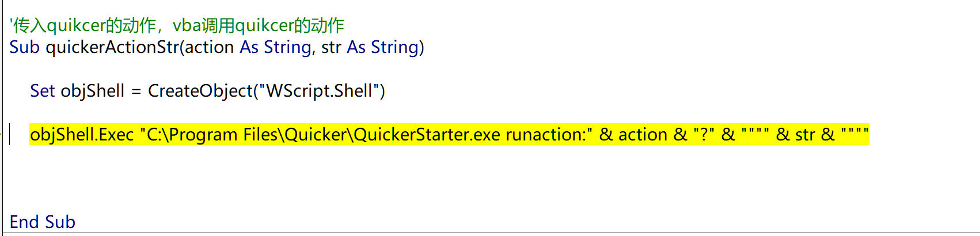Click the Sub keyword at procedure start

[24, 47]
